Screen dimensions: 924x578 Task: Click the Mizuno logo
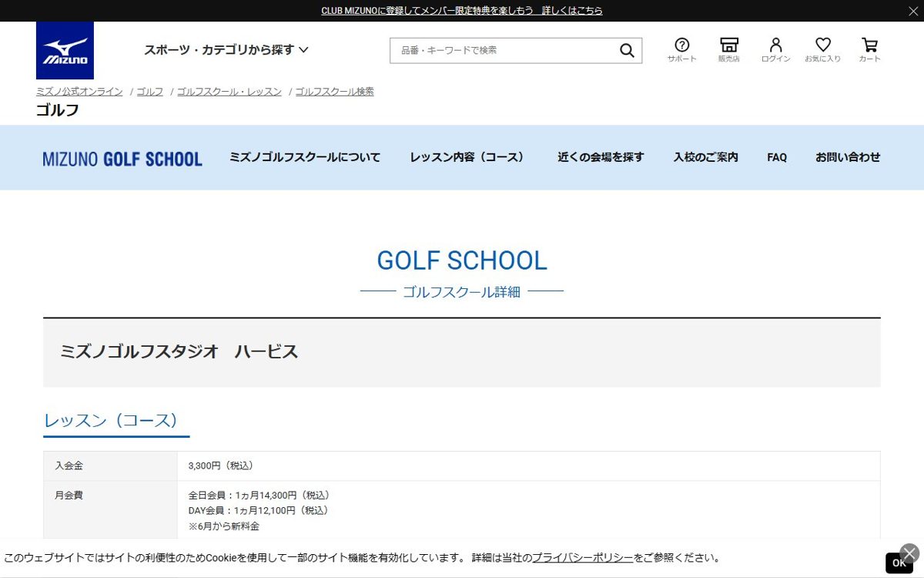click(x=65, y=50)
